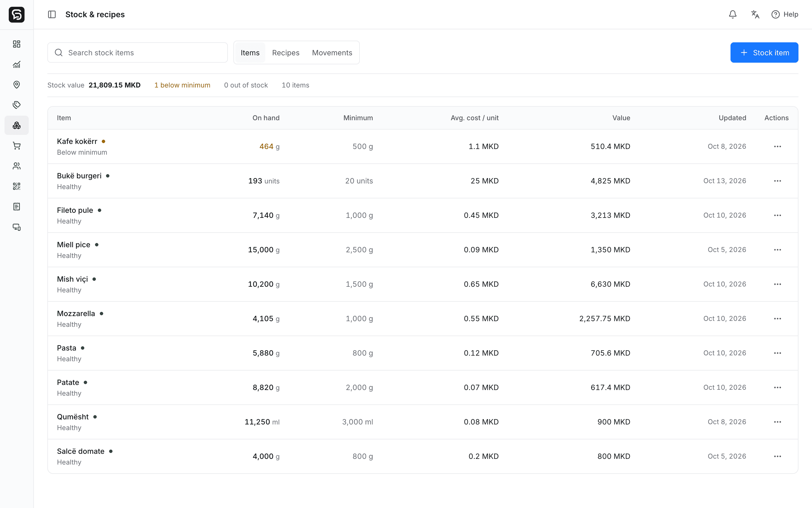Open the shopping cart icon in sidebar
The height and width of the screenshot is (508, 812).
16,145
